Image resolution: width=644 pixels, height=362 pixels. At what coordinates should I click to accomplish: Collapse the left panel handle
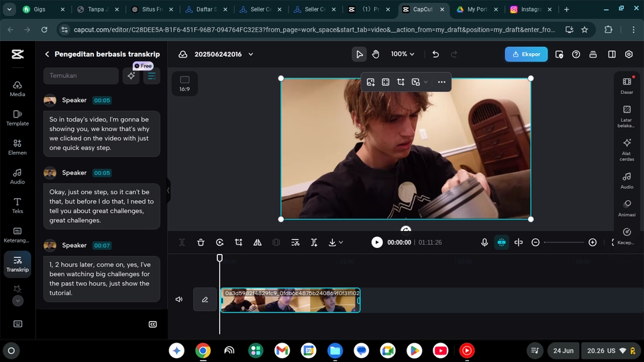pyautogui.click(x=168, y=191)
